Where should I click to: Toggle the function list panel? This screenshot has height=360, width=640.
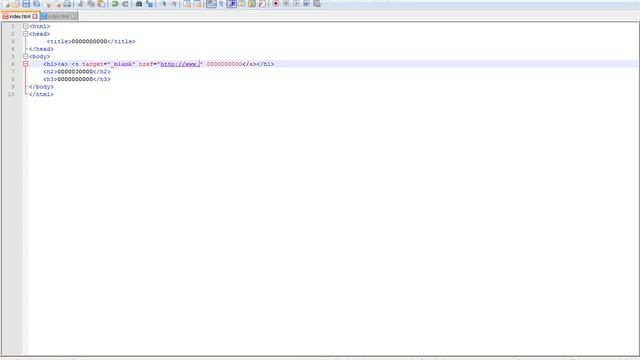point(262,4)
